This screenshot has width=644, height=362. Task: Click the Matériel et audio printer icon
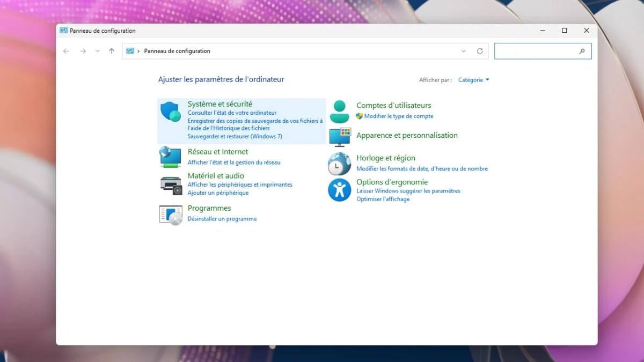(171, 185)
